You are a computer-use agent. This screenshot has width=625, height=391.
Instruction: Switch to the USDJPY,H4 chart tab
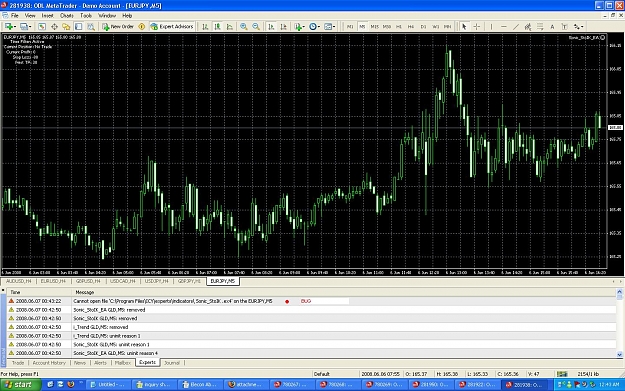coord(156,281)
